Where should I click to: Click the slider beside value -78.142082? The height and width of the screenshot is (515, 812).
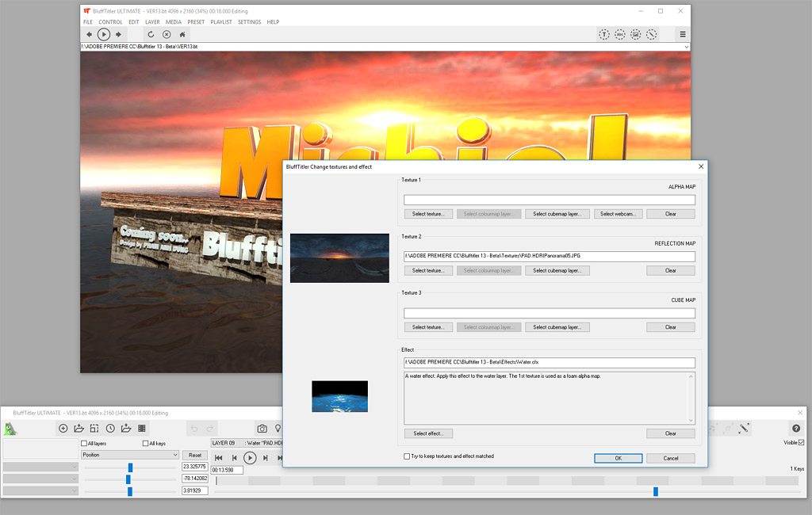[x=130, y=479]
